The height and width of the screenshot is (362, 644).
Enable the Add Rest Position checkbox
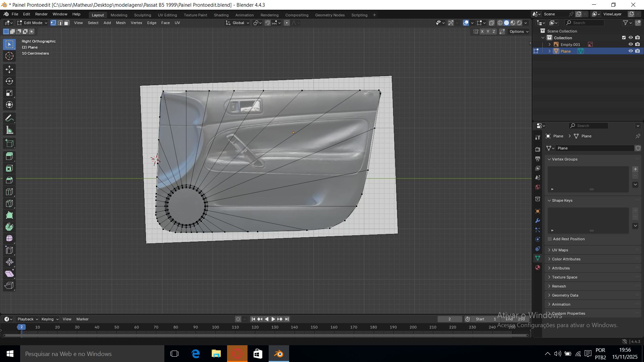point(550,239)
